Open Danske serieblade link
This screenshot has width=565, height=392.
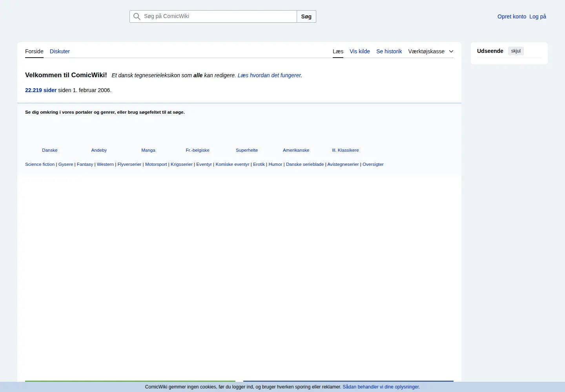click(305, 164)
